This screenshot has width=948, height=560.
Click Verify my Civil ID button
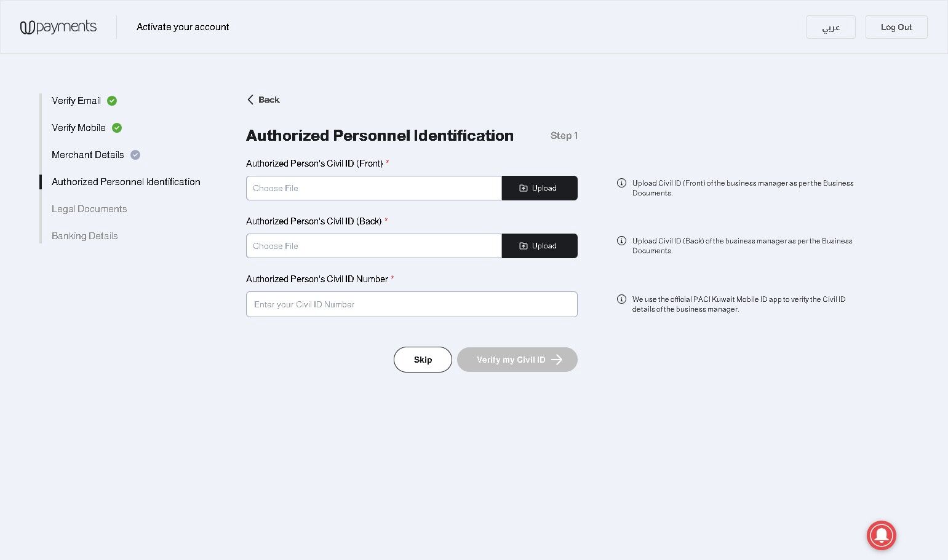517,360
